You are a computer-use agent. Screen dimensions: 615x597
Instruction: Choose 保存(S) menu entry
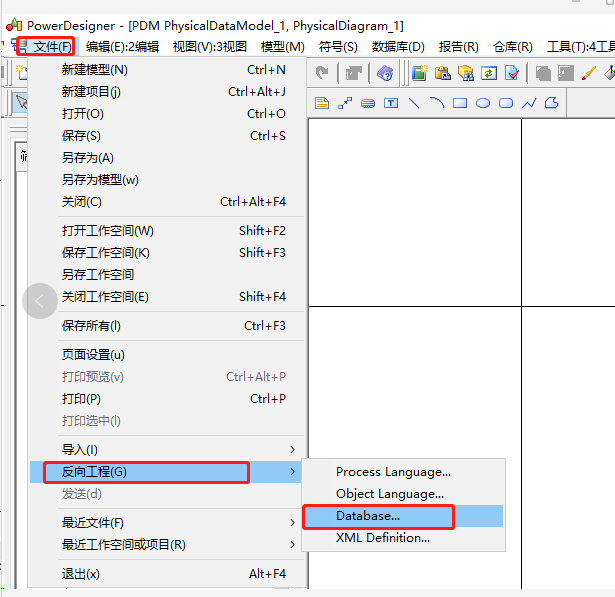[167, 136]
